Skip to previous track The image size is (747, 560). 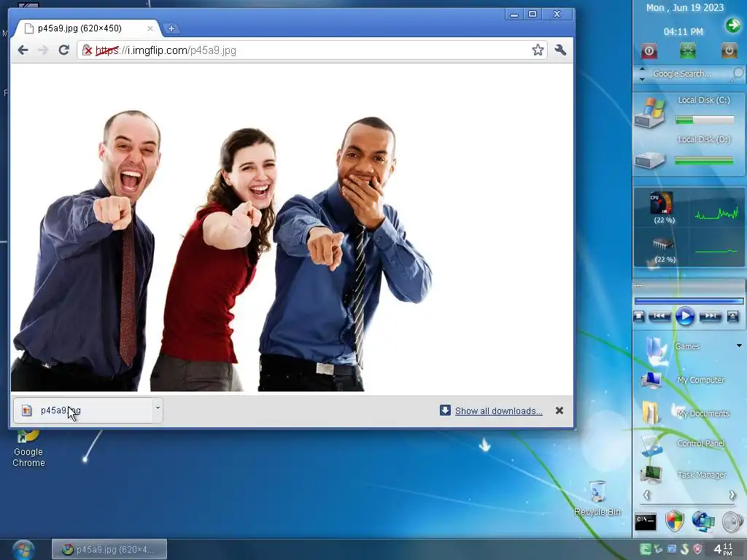click(659, 316)
